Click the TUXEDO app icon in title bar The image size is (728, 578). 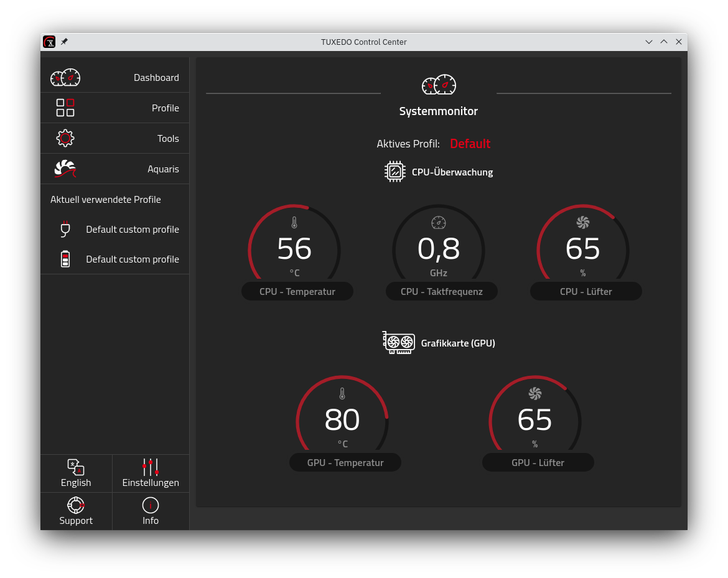tap(49, 42)
